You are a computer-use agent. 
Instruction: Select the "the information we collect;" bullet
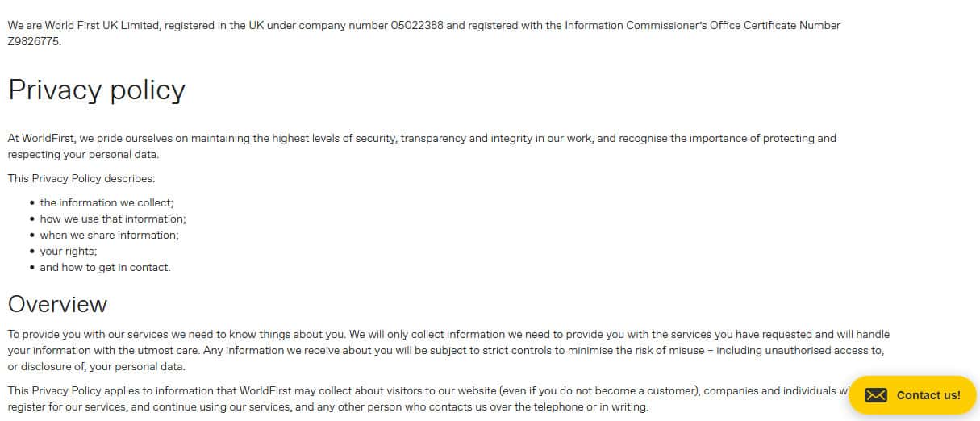(x=106, y=202)
